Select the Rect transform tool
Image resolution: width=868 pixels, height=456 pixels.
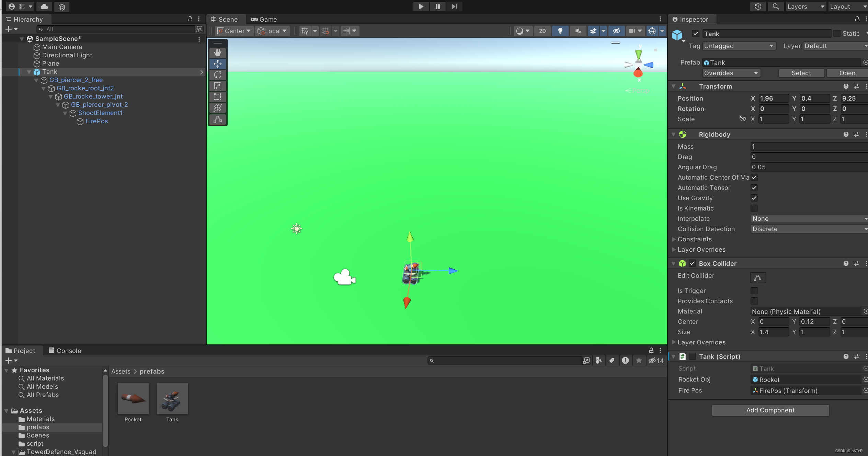[x=217, y=97]
